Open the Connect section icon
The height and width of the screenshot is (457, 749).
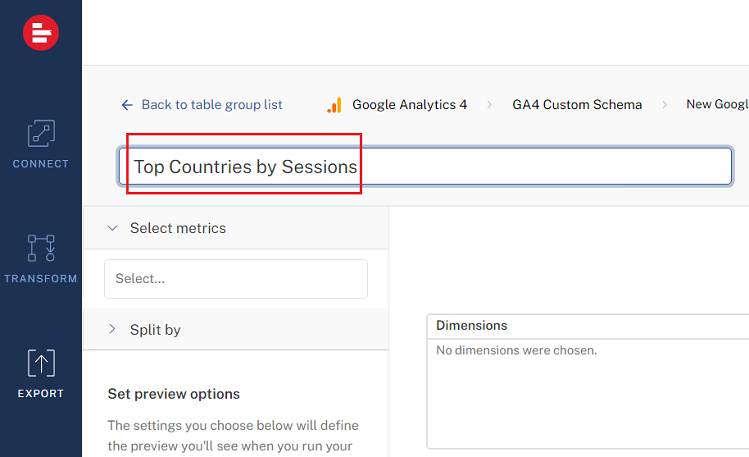(41, 133)
